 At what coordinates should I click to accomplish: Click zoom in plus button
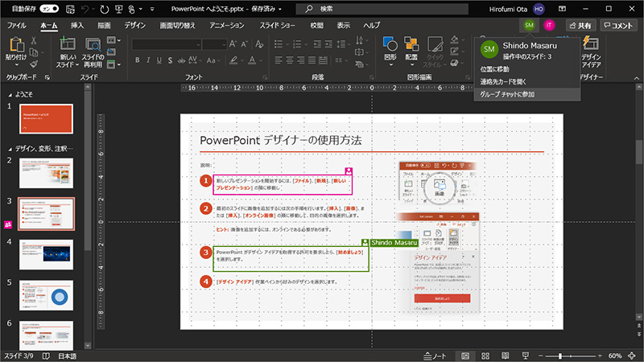pos(600,356)
